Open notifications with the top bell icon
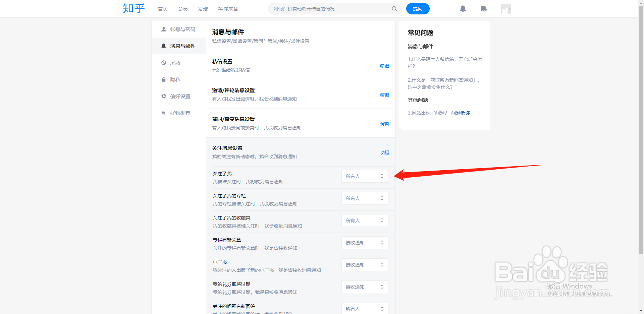644x314 pixels. tap(463, 9)
